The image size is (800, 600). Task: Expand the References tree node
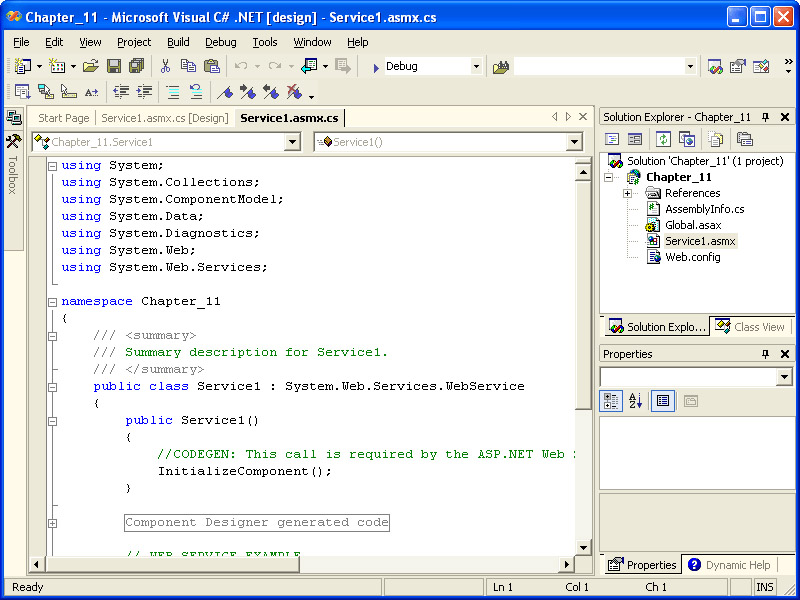pyautogui.click(x=627, y=193)
